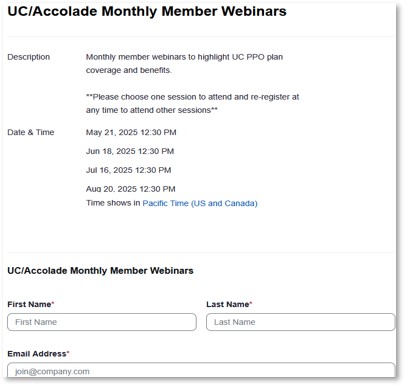405x386 pixels.
Task: Select the Jun 18, 2025 12:30 PM session
Action: click(x=130, y=151)
